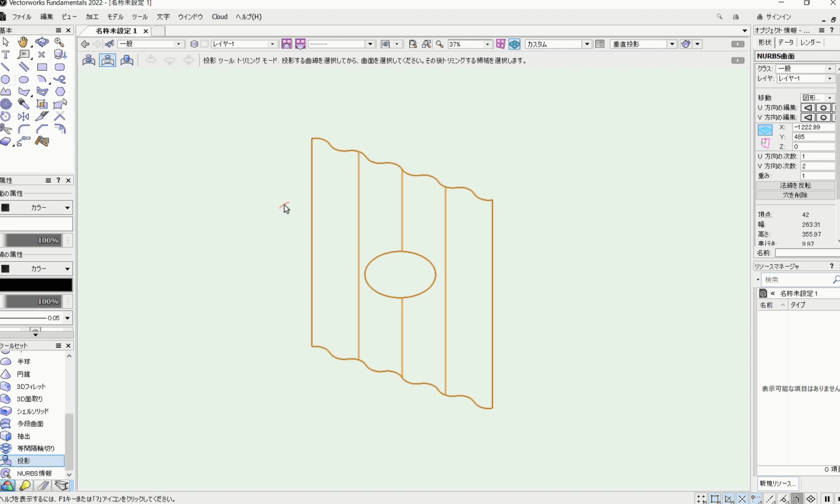The width and height of the screenshot is (840, 504).
Task: Click the 新規リソース button
Action: [x=778, y=484]
